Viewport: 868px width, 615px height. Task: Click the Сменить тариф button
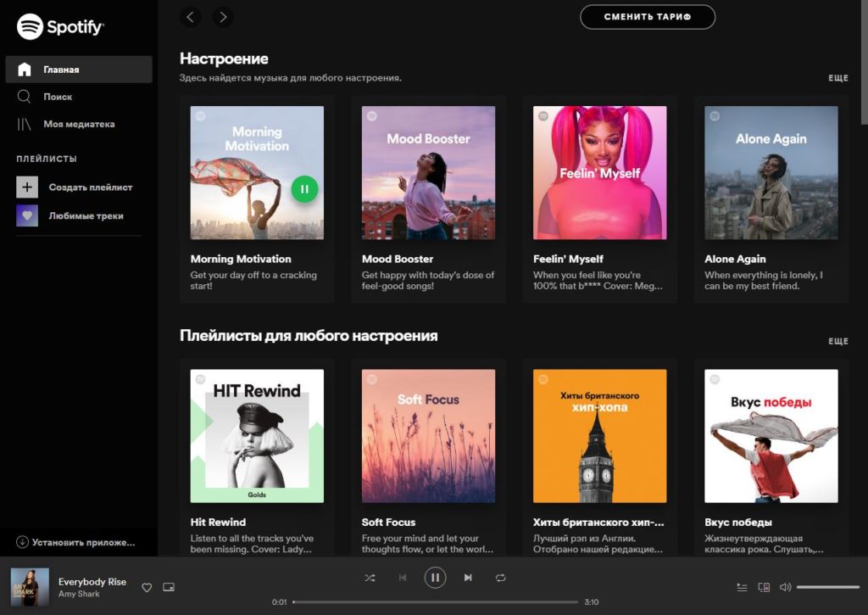647,17
